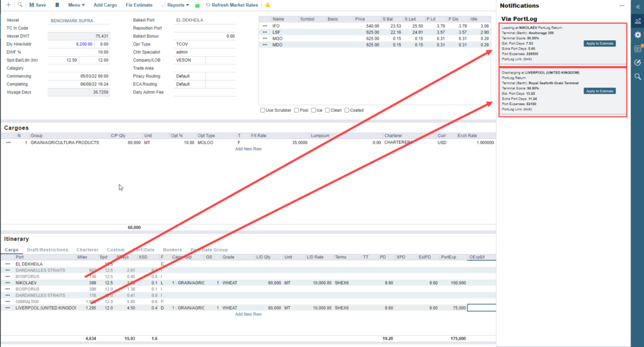Switch to Charterer itinerary tab

pos(87,250)
